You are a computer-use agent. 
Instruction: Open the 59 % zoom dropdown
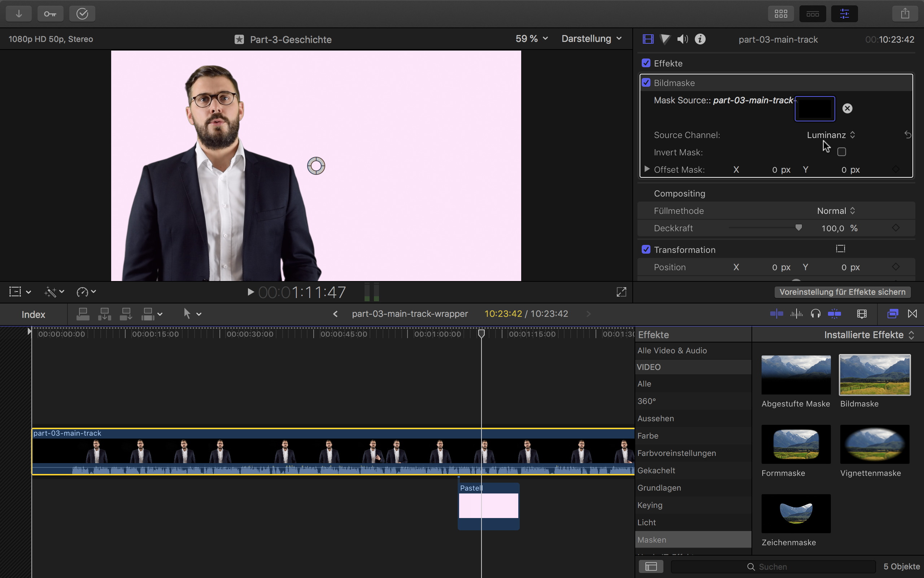532,39
